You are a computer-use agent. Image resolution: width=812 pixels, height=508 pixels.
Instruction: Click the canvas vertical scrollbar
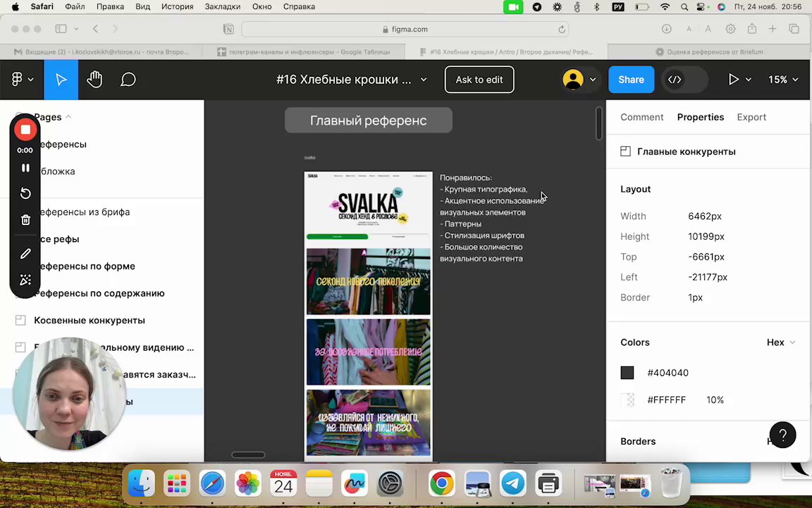click(x=599, y=123)
